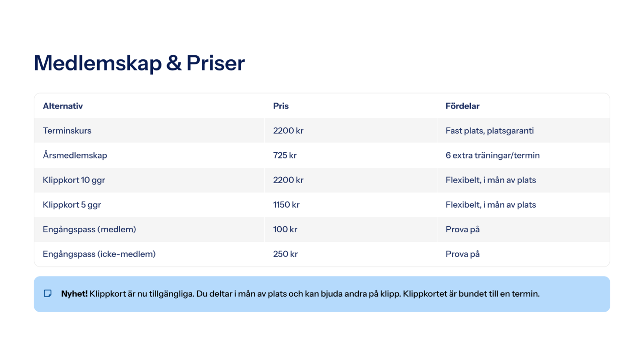Click the Fördelar column header
Viewport: 644px width, 362px height.
pyautogui.click(x=462, y=106)
